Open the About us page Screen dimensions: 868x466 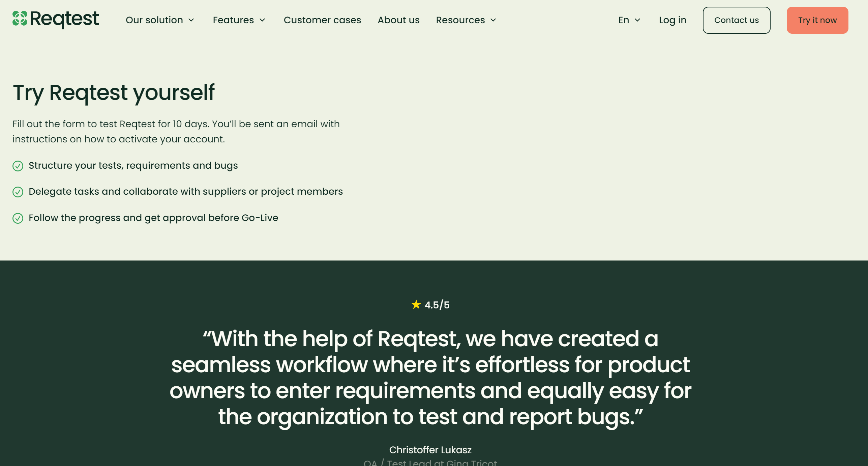pos(398,20)
